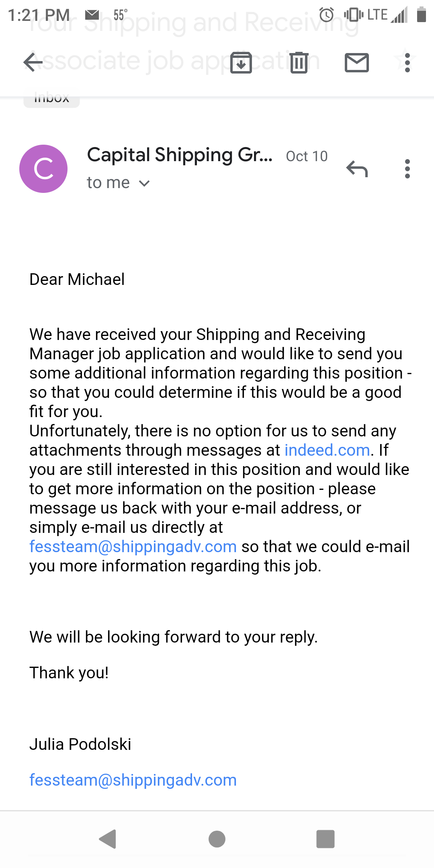Image resolution: width=434 pixels, height=868 pixels.
Task: Tap the purple C sender avatar
Action: point(43,169)
